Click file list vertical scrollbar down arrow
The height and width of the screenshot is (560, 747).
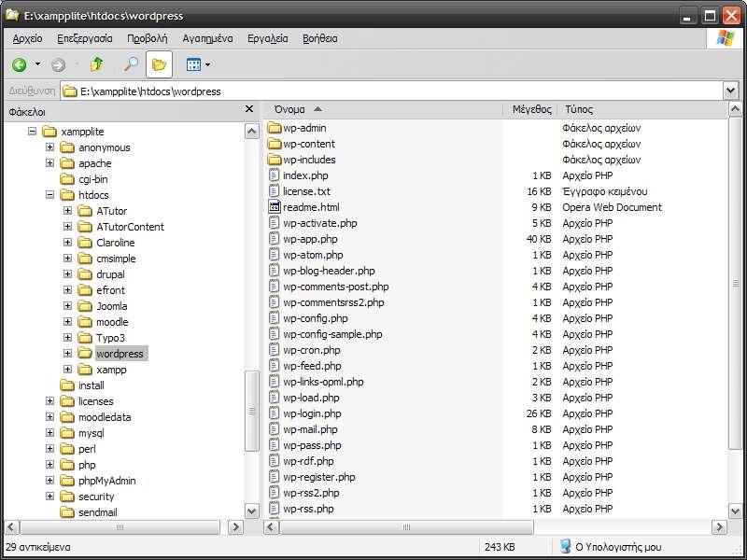(x=735, y=511)
